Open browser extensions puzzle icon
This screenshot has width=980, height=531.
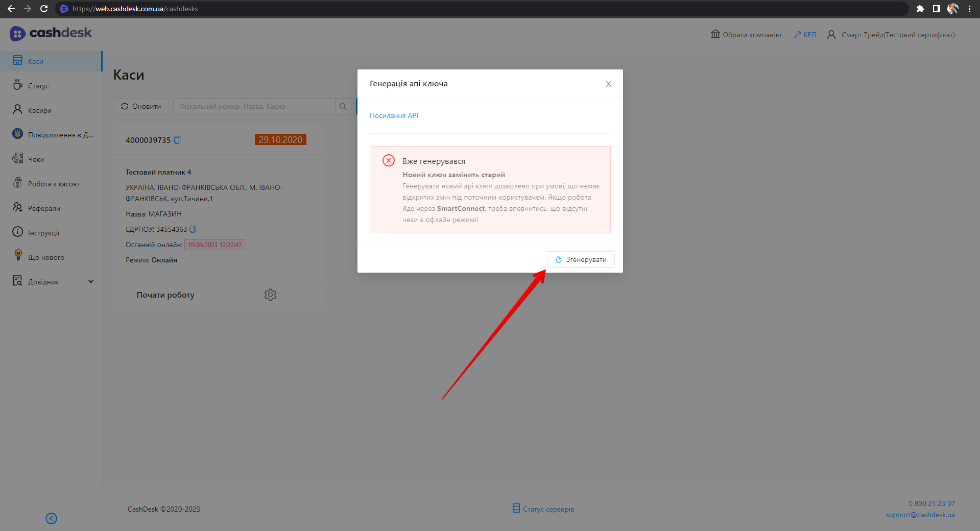(920, 9)
